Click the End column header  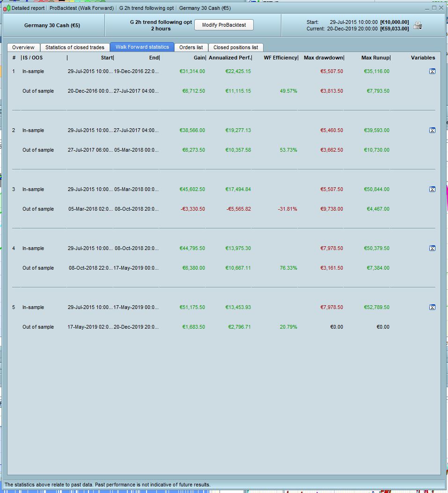(154, 58)
